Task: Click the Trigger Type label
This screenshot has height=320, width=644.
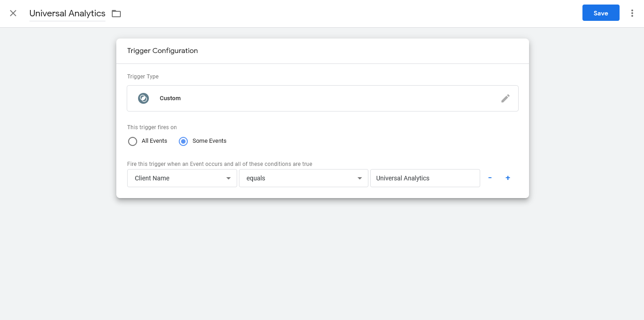Action: tap(143, 77)
